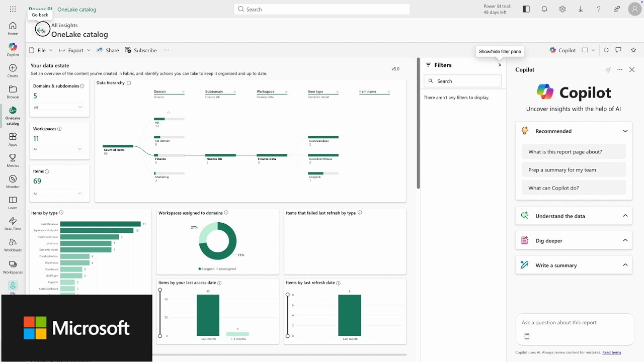Open Learn in the left sidebar
Image resolution: width=644 pixels, height=362 pixels.
pos(13,203)
